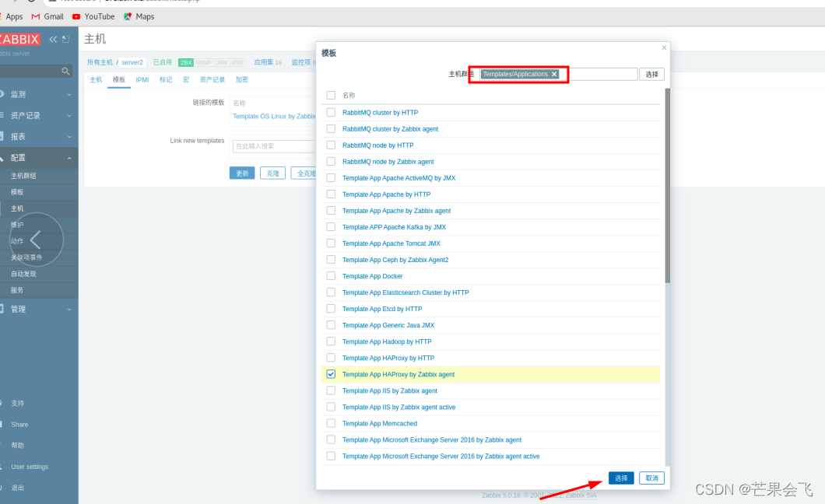Focus the Link new templates search field
This screenshot has width=825, height=504.
coord(274,146)
